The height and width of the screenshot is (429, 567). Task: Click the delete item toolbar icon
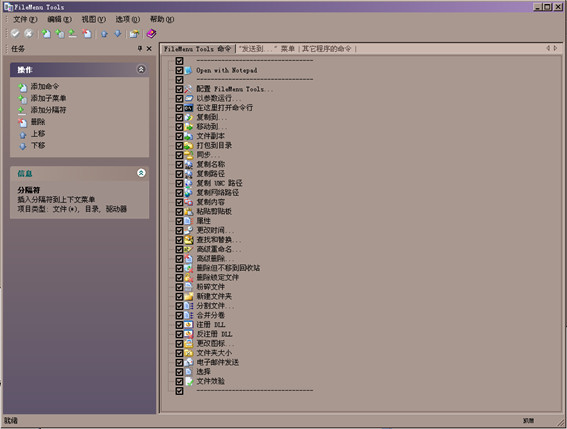(87, 34)
